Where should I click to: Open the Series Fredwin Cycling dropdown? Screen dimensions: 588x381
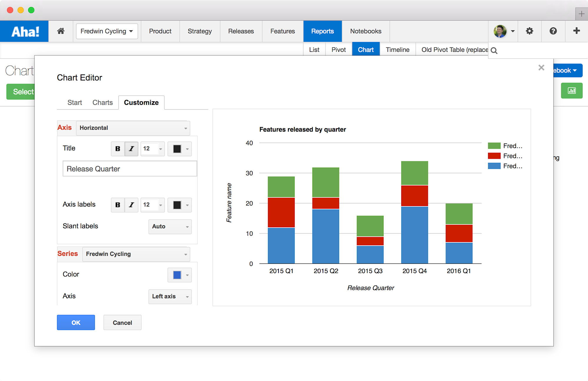(136, 254)
